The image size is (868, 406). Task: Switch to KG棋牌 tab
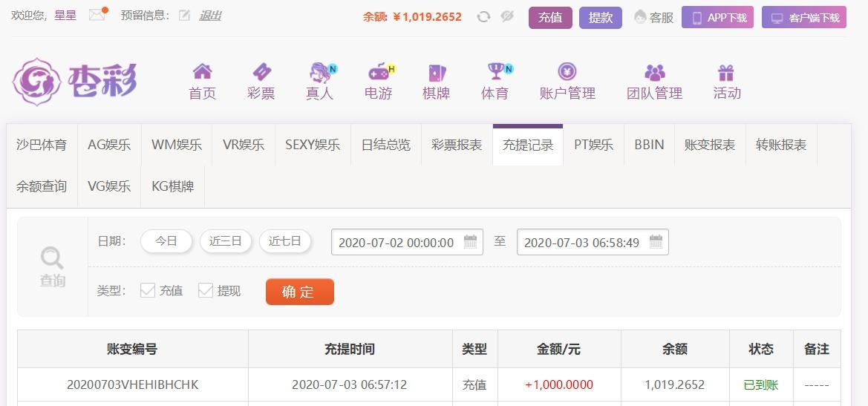point(173,186)
